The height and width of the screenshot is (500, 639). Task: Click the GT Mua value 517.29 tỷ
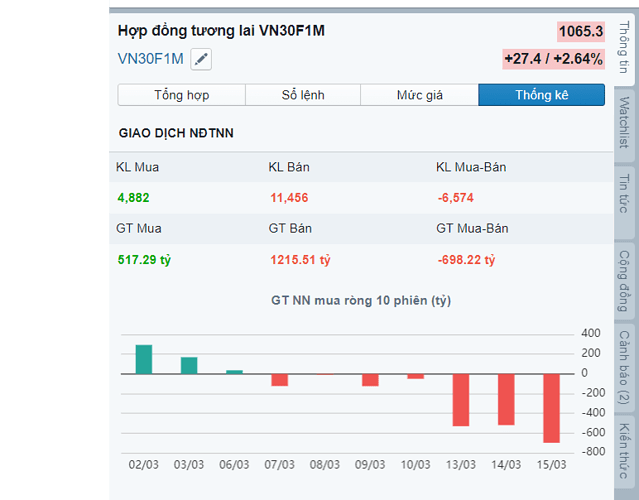pyautogui.click(x=144, y=260)
